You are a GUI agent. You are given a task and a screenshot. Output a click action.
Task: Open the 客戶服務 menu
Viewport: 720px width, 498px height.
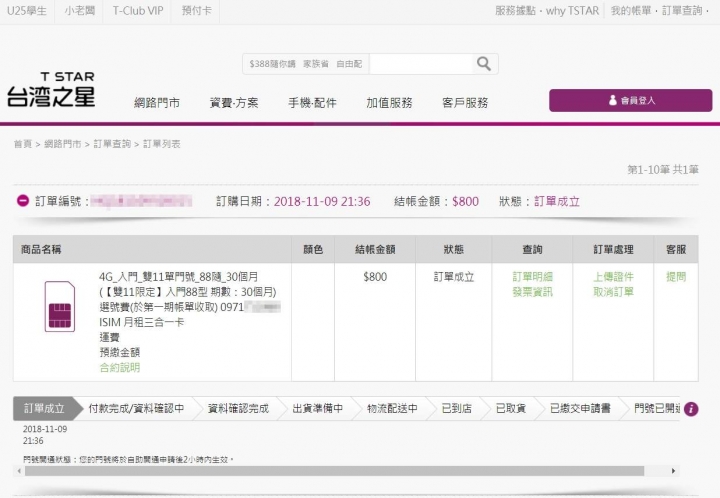[x=465, y=103]
